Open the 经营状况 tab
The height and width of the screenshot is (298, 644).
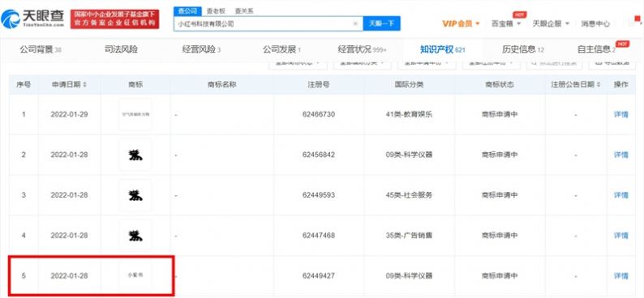(x=363, y=50)
